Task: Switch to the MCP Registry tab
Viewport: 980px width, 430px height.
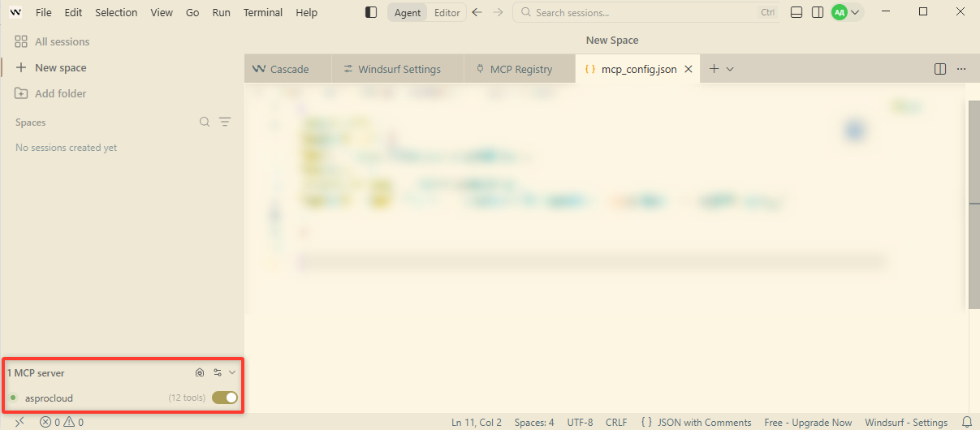Action: coord(519,69)
